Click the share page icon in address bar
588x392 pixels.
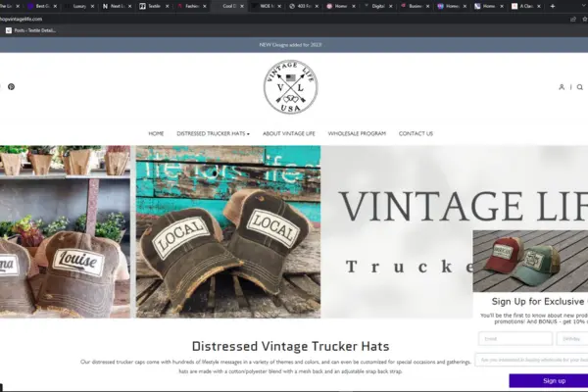[x=573, y=19]
